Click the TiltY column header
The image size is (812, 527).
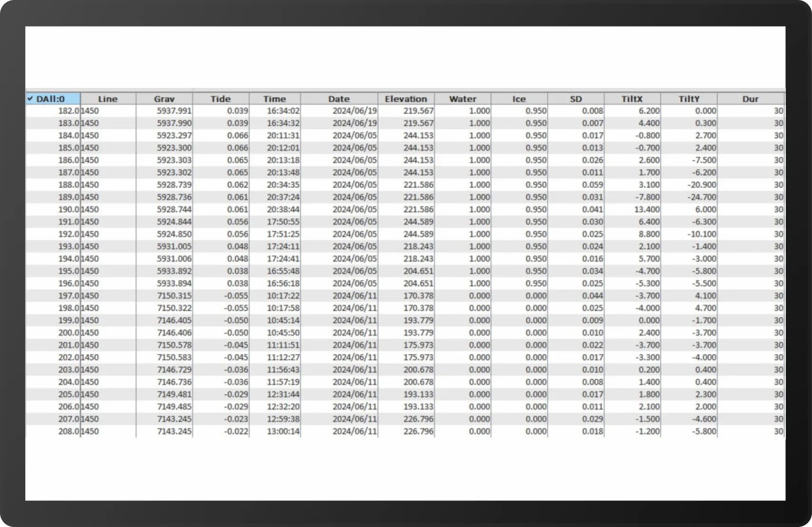pyautogui.click(x=689, y=99)
